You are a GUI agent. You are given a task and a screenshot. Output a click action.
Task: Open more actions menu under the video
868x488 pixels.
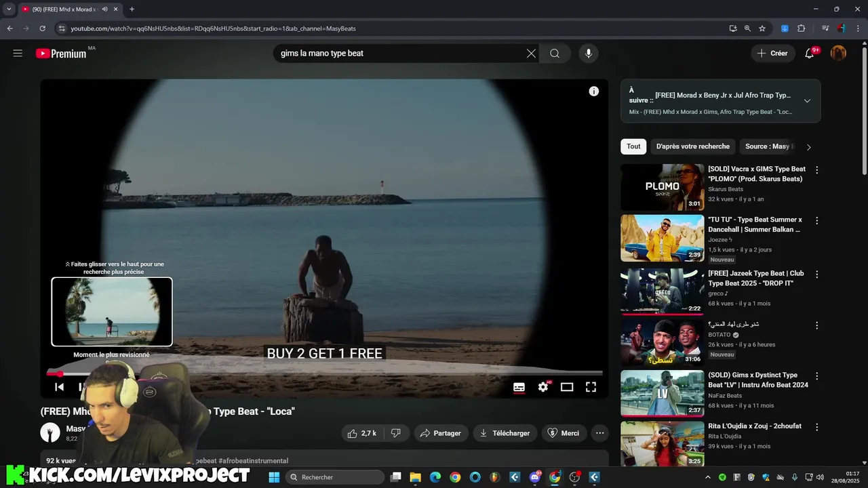599,433
